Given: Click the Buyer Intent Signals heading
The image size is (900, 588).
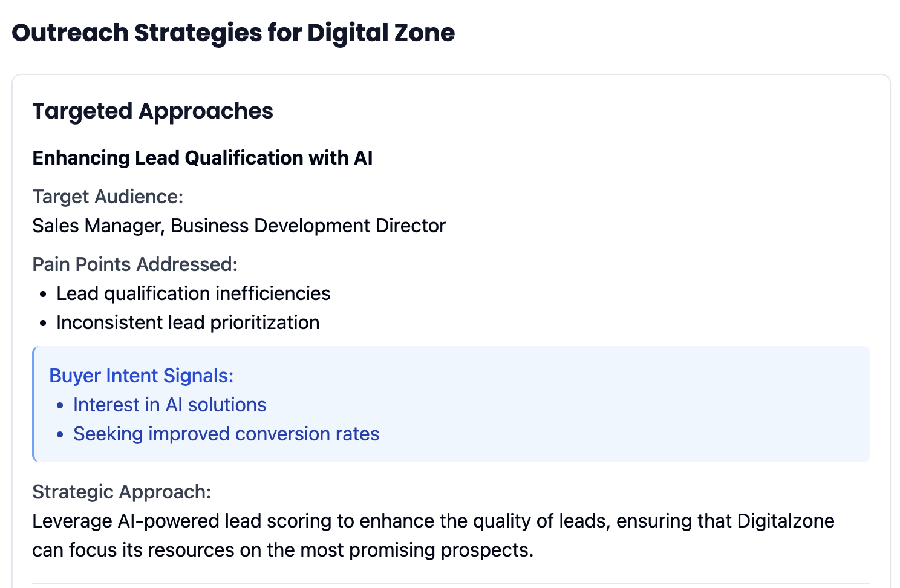Looking at the screenshot, I should (x=141, y=376).
